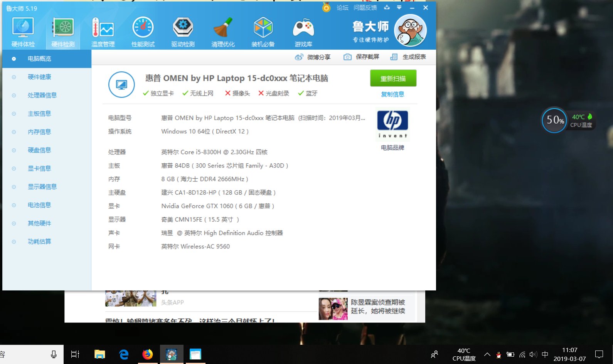Image resolution: width=613 pixels, height=364 pixels.
Task: Open Task View from the taskbar
Action: [75, 354]
